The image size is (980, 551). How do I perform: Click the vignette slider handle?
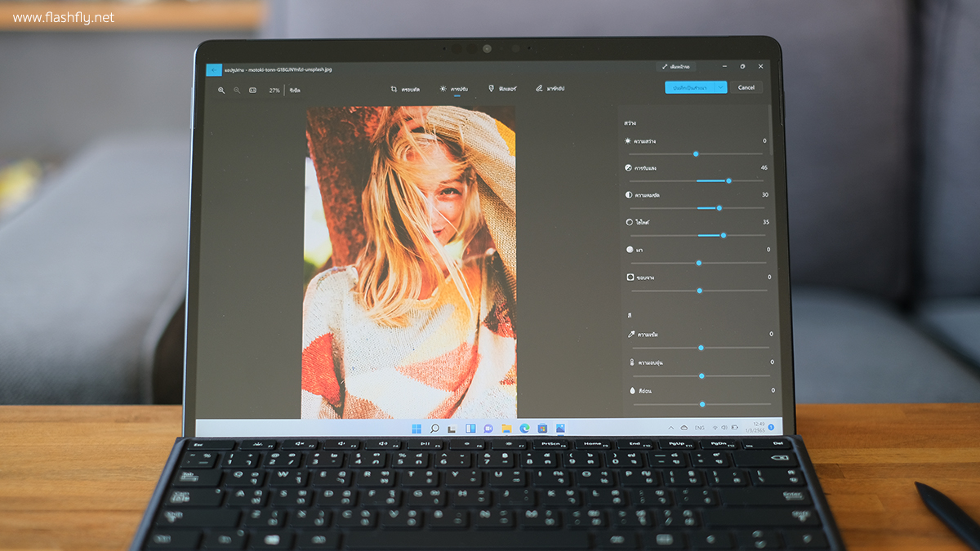(x=699, y=291)
